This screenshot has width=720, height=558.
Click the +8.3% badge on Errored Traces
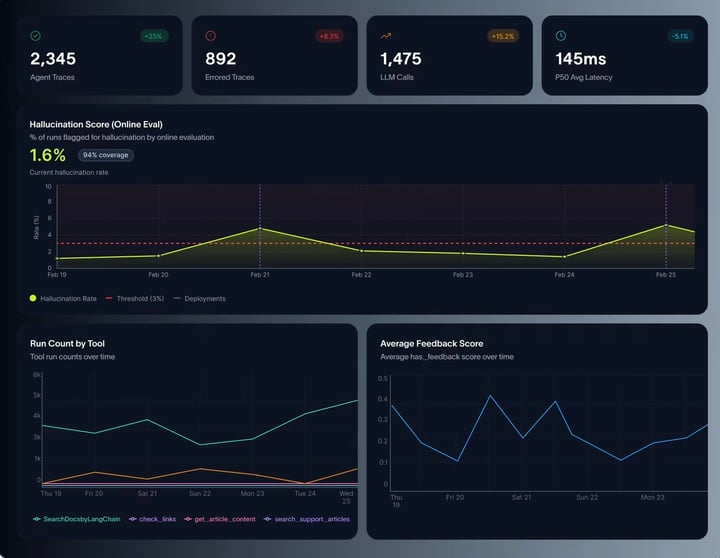(329, 36)
